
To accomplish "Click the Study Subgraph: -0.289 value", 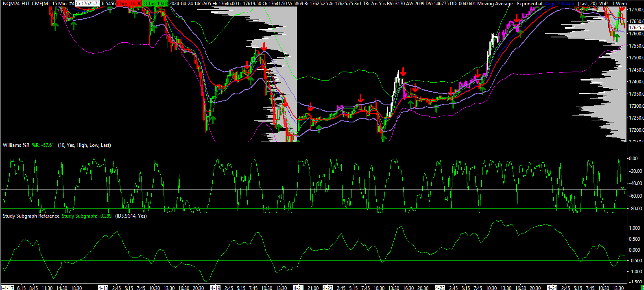I will 87,216.
